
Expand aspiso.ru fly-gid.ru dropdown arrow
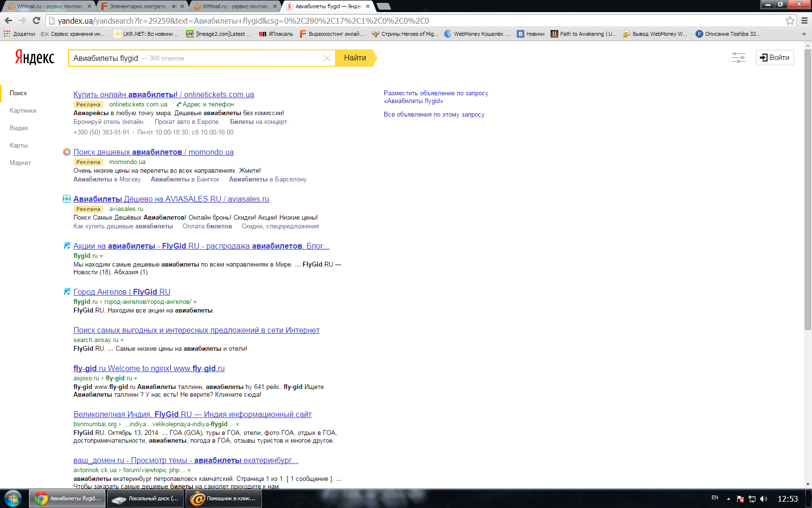[136, 378]
